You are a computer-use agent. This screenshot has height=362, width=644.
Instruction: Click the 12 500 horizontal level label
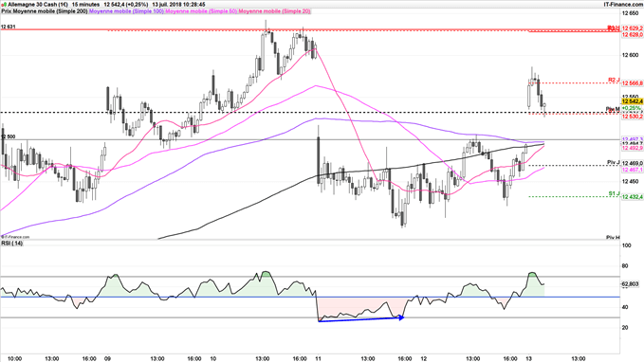[9, 136]
